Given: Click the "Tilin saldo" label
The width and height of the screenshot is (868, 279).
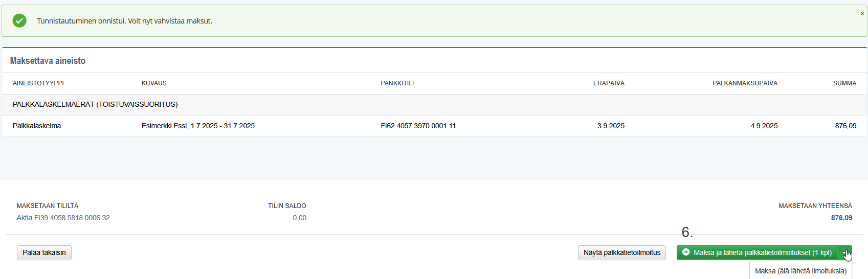Looking at the screenshot, I should [x=287, y=206].
